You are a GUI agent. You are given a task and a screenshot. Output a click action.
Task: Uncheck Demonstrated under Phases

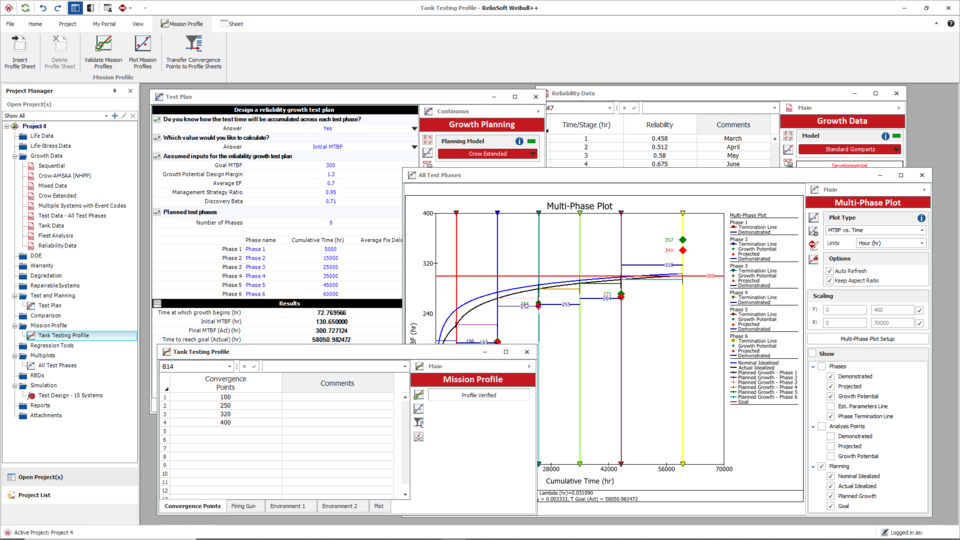tap(831, 377)
